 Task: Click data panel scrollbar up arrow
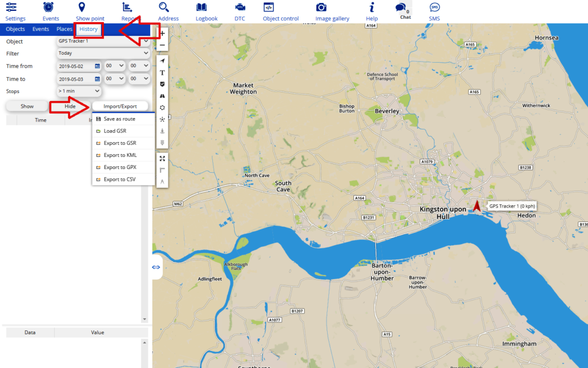(144, 342)
